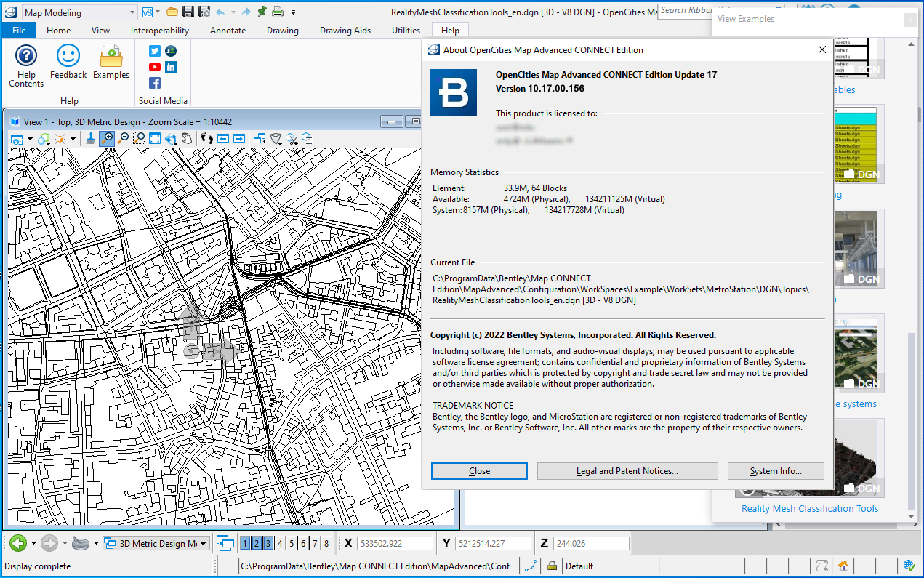This screenshot has width=924, height=578.
Task: Switch to the Utilities tab
Action: click(x=406, y=31)
